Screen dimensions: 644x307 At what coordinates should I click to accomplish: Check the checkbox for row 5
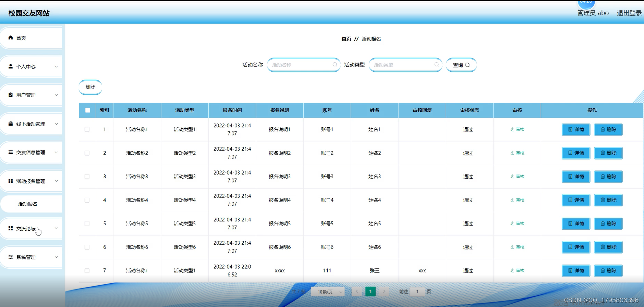click(87, 223)
